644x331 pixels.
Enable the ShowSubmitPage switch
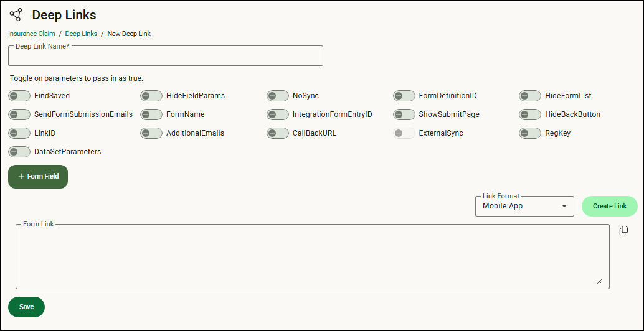pos(404,114)
